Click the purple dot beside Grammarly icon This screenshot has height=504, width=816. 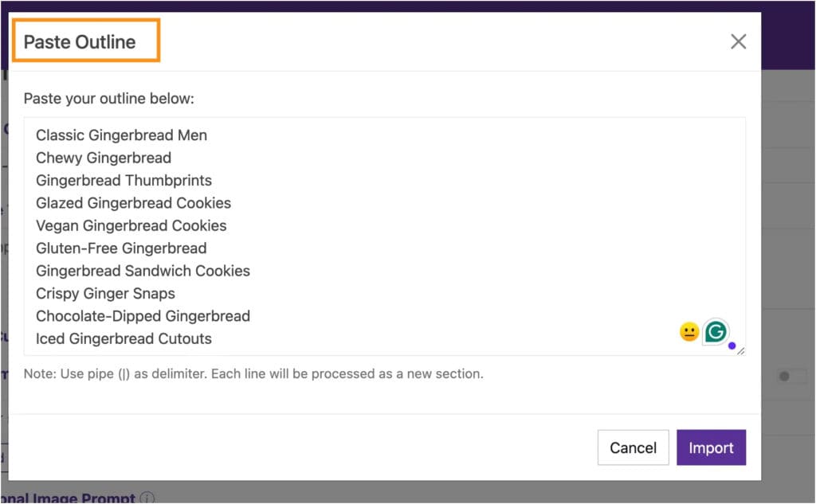tap(732, 346)
